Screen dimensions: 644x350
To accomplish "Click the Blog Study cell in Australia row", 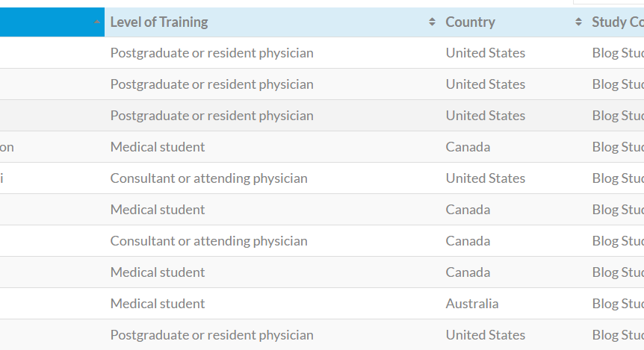I will (617, 304).
